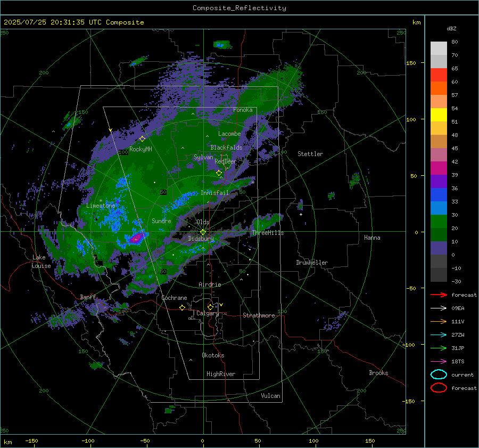Click the Banff town label
This screenshot has height=448, width=479.
[88, 297]
